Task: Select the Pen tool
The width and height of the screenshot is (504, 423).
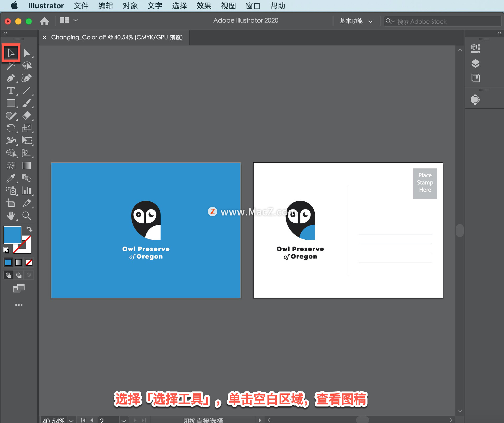Action: [x=10, y=78]
